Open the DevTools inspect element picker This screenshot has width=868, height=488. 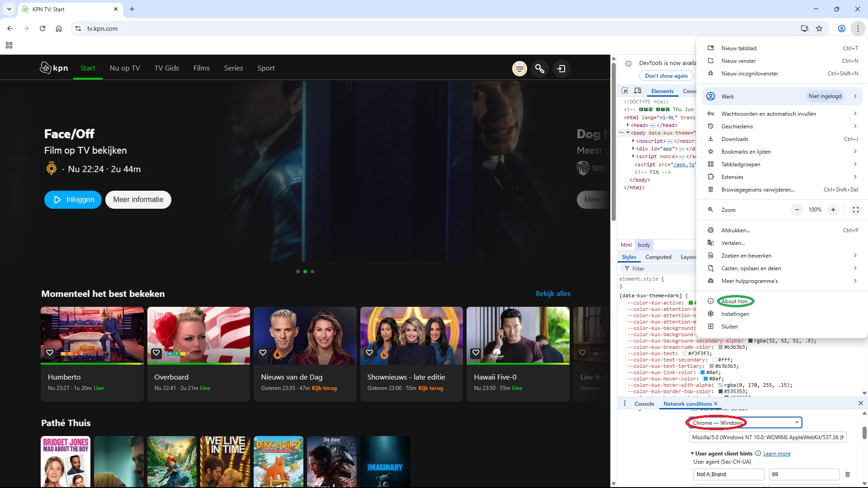tap(625, 91)
